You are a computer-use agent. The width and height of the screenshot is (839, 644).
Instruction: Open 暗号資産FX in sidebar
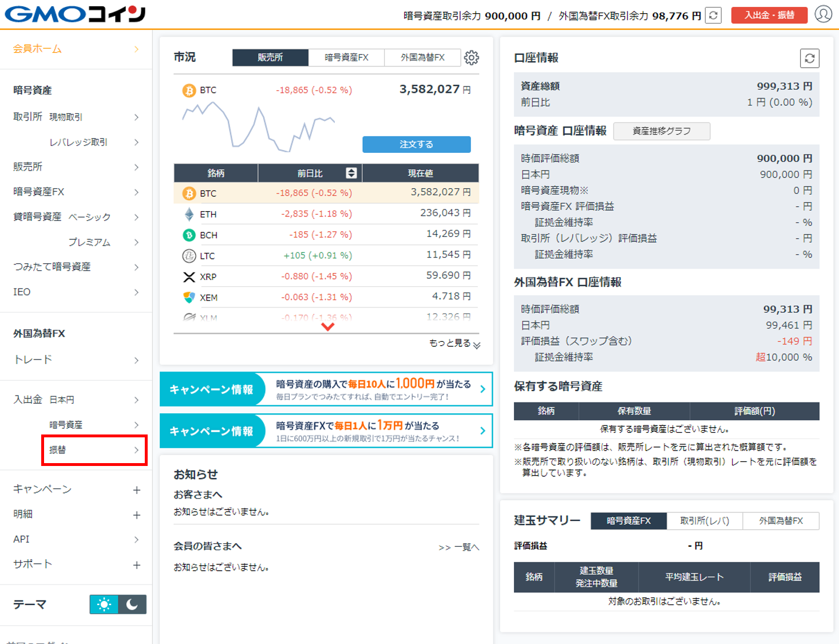76,192
